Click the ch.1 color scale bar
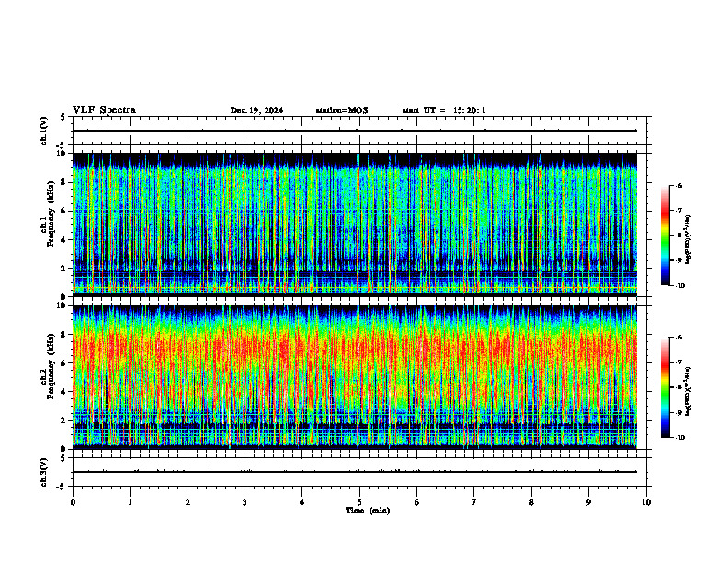The height and width of the screenshot is (563, 728). tap(665, 236)
